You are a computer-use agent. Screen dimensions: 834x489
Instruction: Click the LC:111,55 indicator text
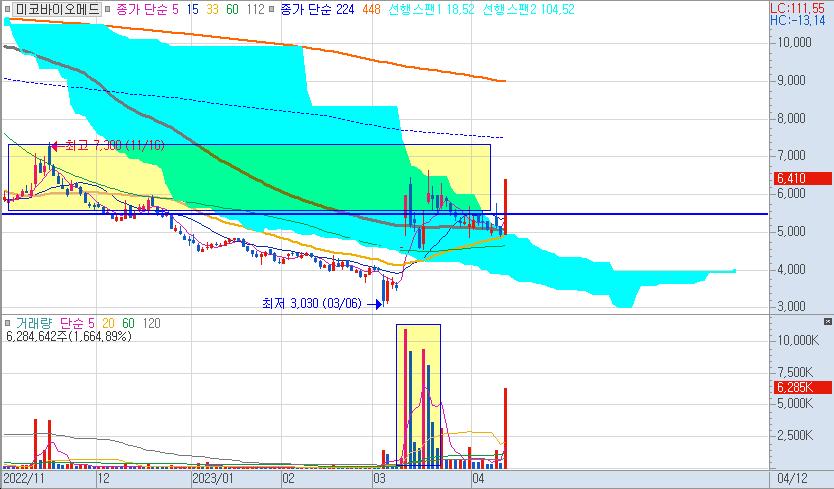[797, 9]
